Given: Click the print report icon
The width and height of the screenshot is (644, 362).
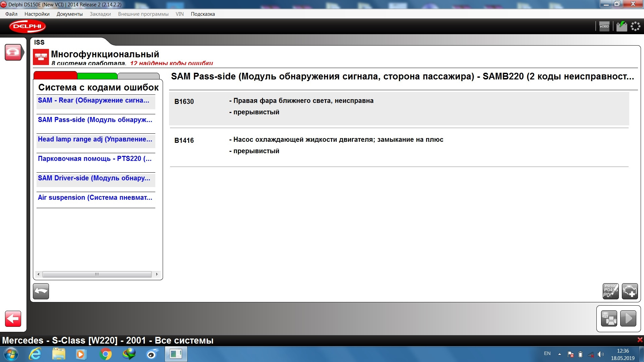Looking at the screenshot, I should [609, 318].
